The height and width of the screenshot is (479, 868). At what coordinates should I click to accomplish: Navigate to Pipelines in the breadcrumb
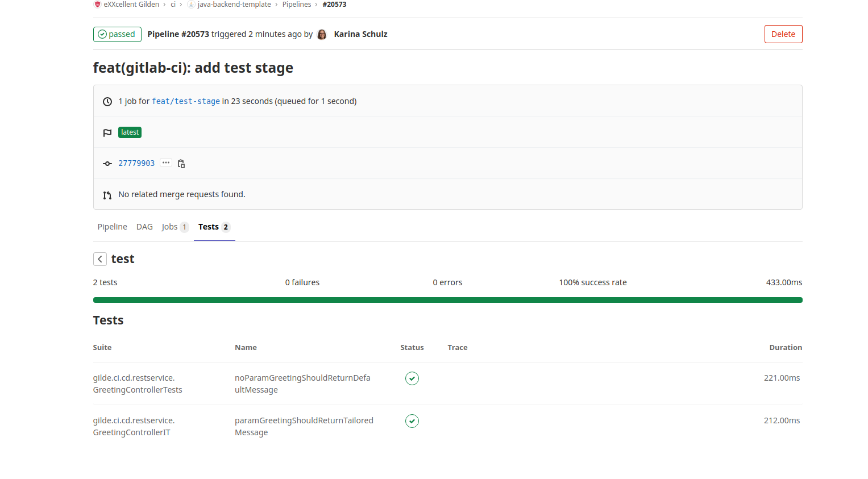[x=297, y=5]
